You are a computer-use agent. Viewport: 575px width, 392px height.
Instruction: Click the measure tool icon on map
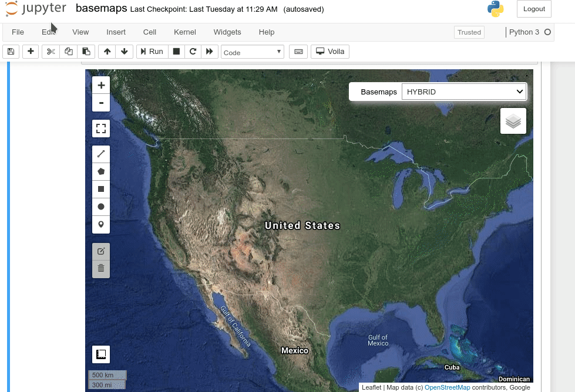101,354
